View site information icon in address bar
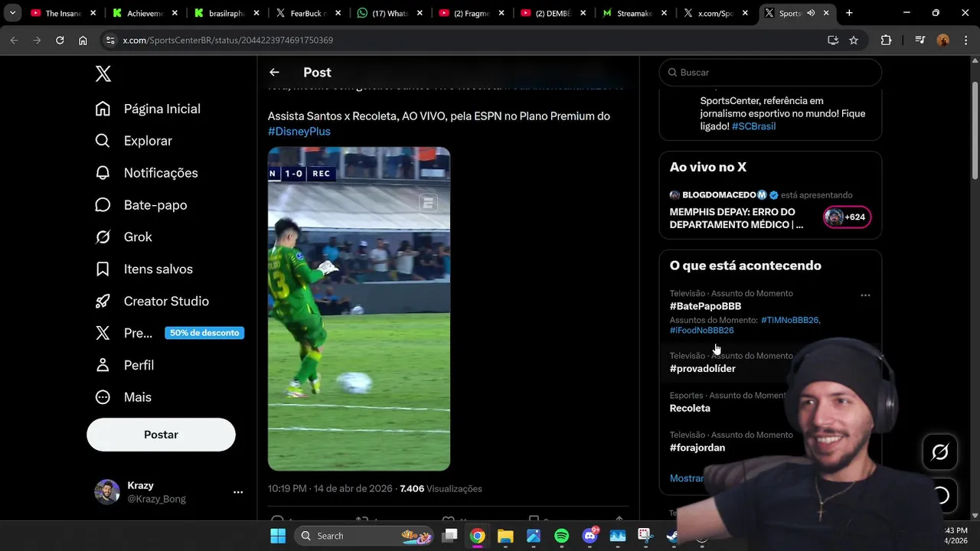Image resolution: width=980 pixels, height=551 pixels. tap(110, 40)
